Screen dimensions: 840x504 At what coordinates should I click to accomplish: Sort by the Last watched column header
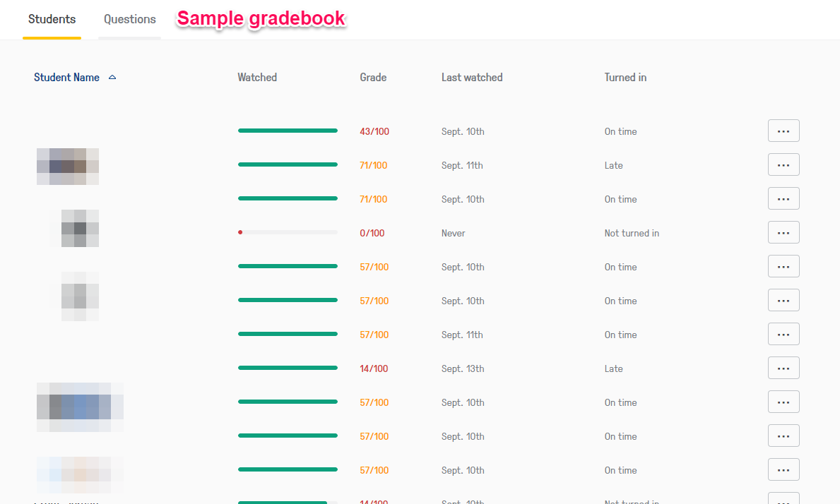point(472,78)
